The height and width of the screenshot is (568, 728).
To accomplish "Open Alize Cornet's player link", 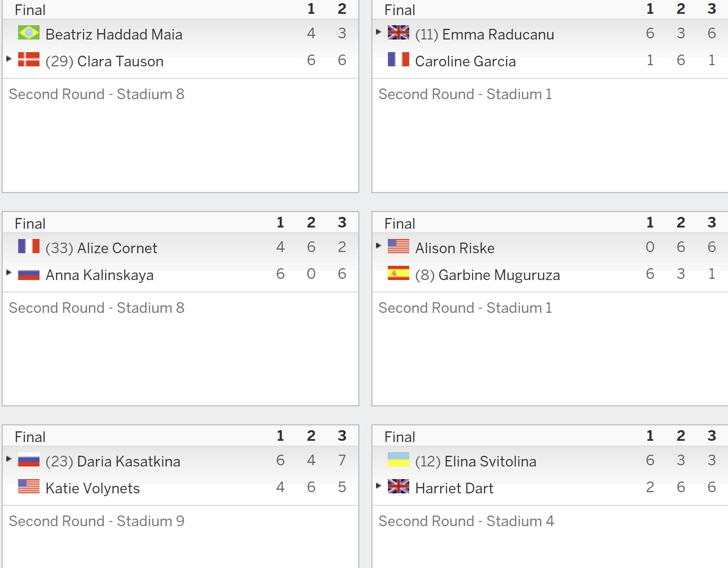I will pyautogui.click(x=117, y=248).
